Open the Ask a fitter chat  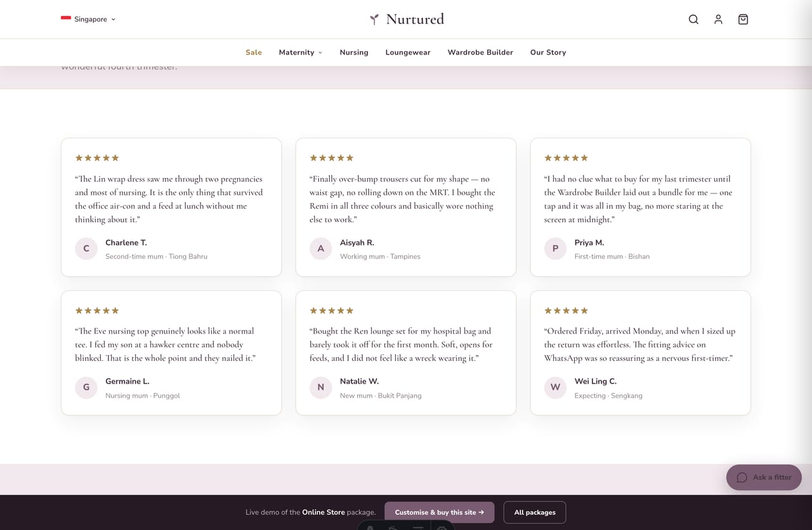(x=764, y=477)
